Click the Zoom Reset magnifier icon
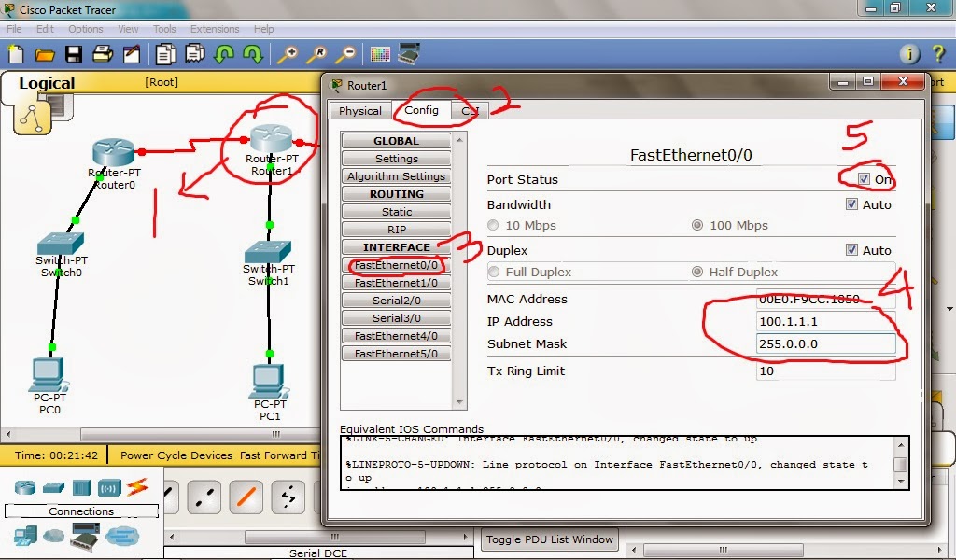Viewport: 956px width, 560px height. (x=316, y=54)
